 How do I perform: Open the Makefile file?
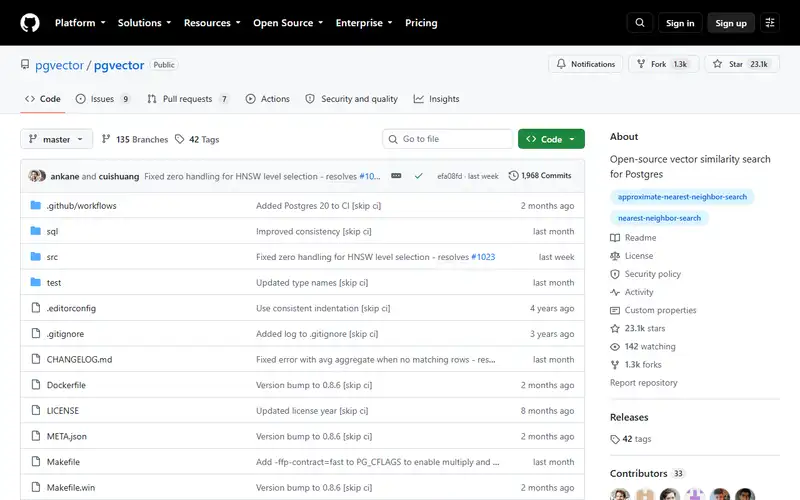(63, 462)
